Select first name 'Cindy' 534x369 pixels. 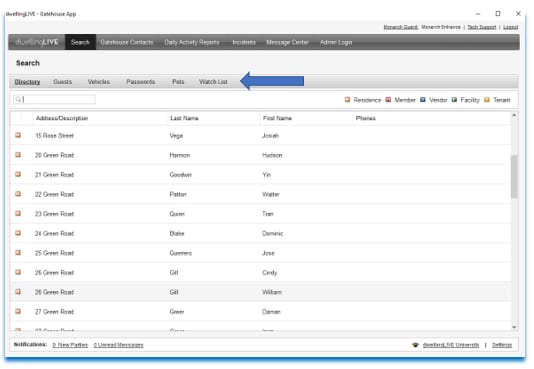point(269,273)
